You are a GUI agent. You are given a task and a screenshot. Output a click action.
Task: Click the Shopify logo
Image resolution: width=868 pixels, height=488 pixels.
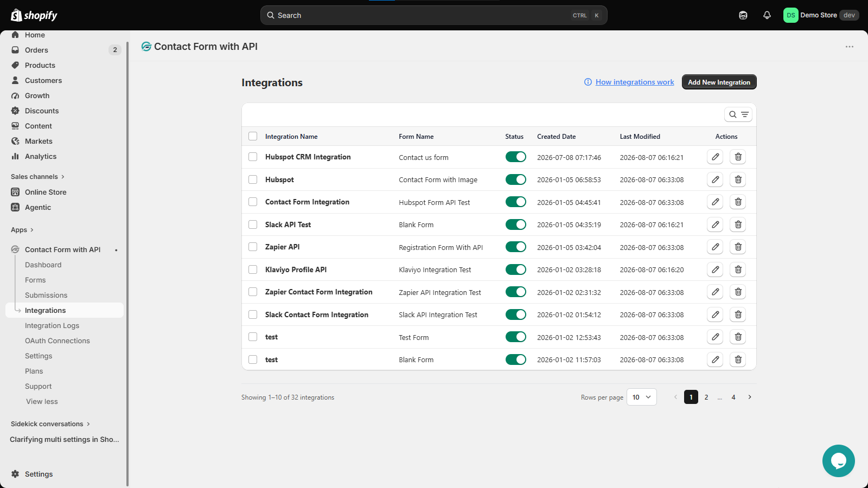coord(34,15)
